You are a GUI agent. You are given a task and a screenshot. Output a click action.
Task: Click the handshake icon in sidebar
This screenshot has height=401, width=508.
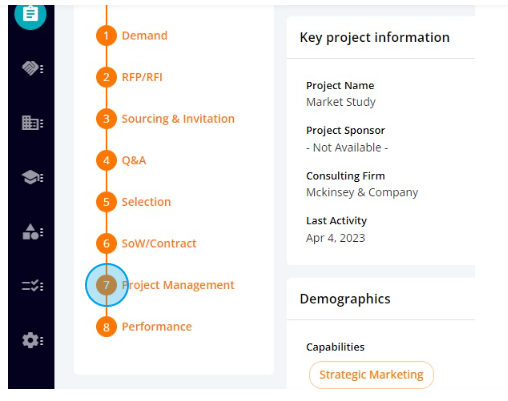32,69
